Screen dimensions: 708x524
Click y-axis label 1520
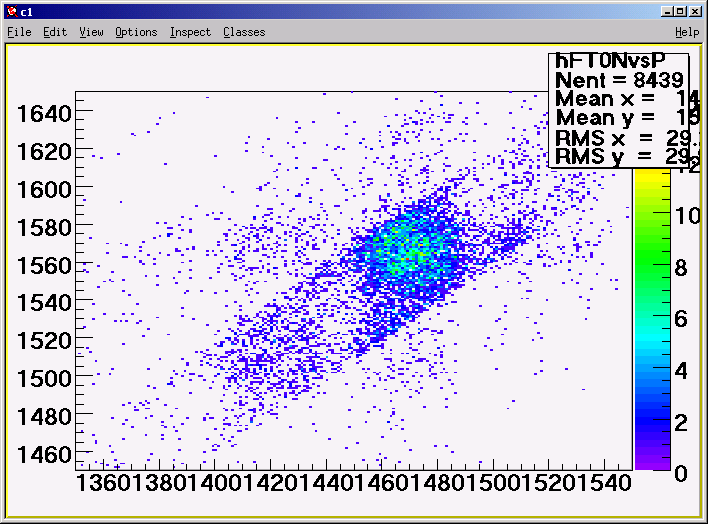click(44, 341)
